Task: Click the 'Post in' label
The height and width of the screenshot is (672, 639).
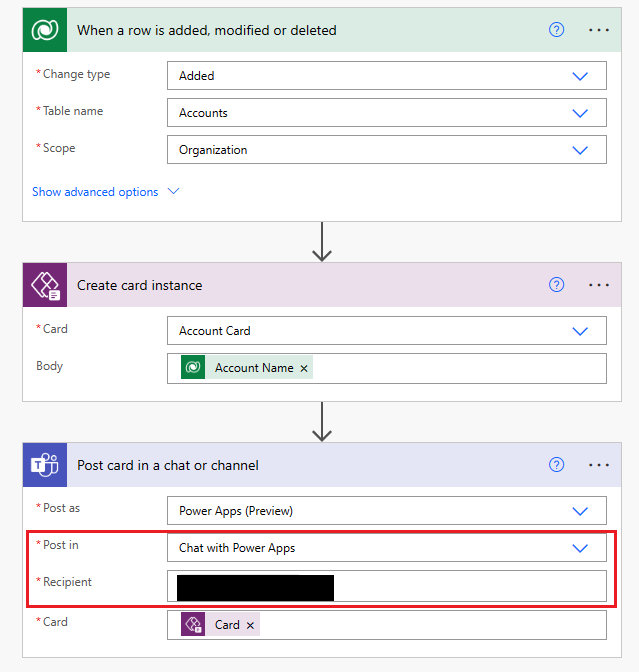Action: (61, 545)
